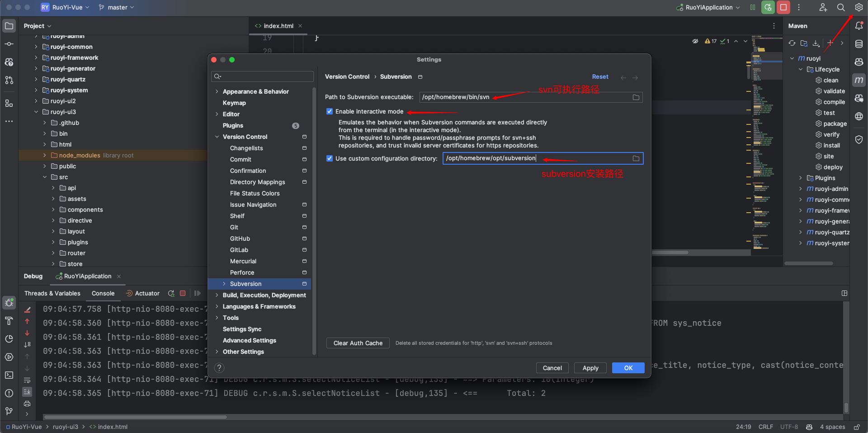Open the master branch dropdown
The height and width of the screenshot is (433, 868).
click(x=117, y=7)
